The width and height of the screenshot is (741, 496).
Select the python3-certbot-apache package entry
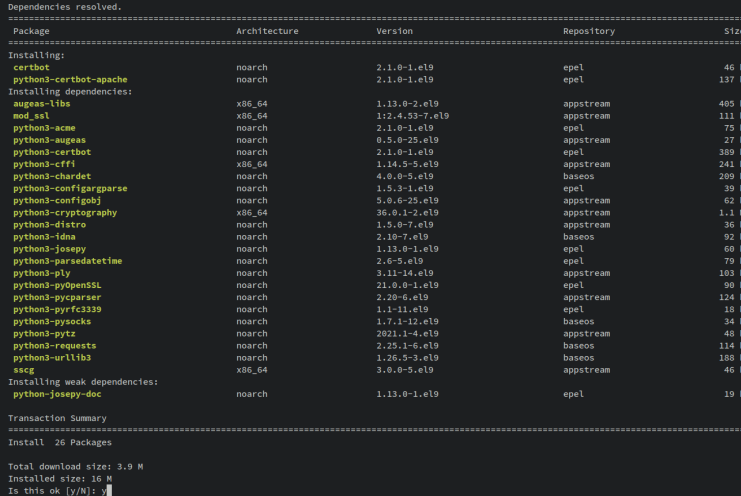coord(70,79)
